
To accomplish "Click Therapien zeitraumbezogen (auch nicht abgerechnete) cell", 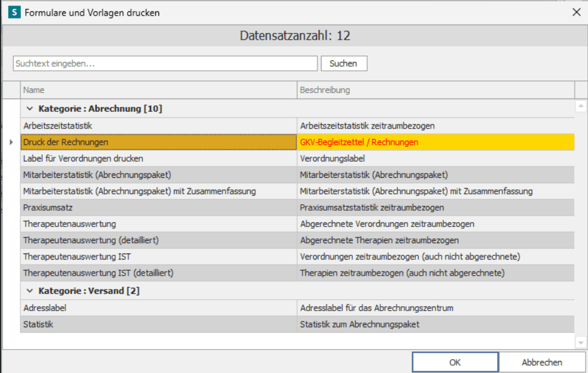I will click(x=436, y=273).
